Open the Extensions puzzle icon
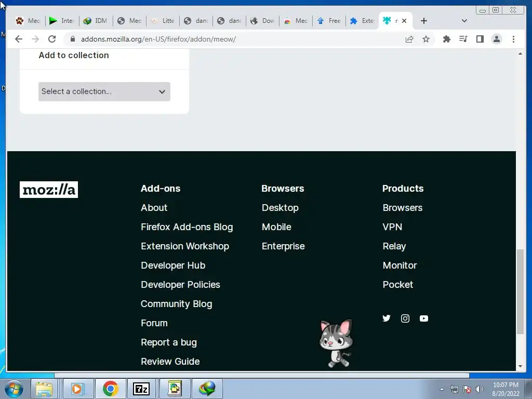Viewport: 532px width, 399px height. (446, 39)
